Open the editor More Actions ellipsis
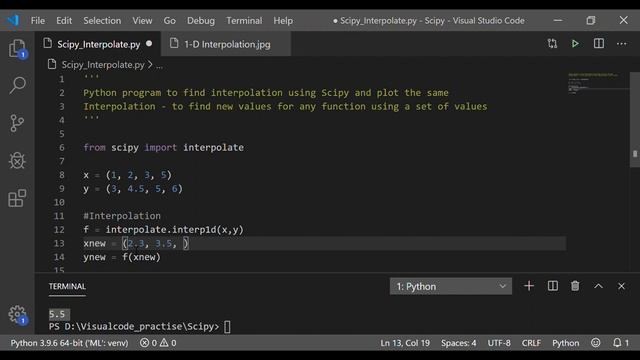The width and height of the screenshot is (640, 360). click(x=622, y=44)
